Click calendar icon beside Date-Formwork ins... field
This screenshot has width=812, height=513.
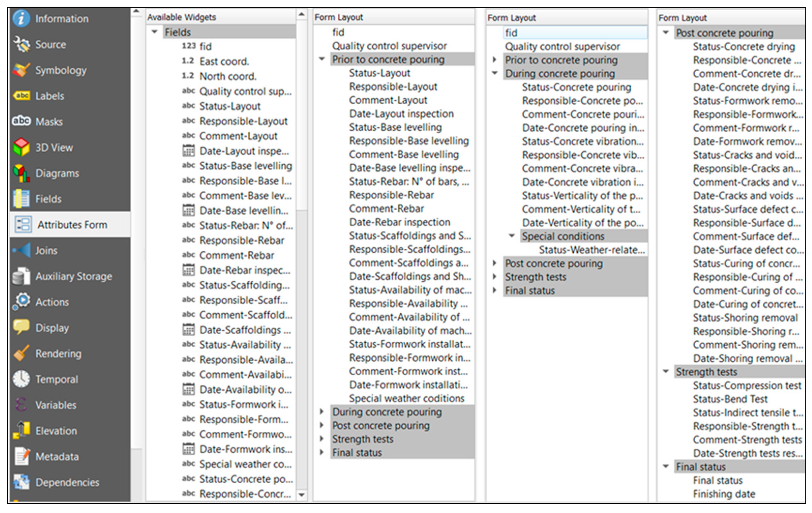click(x=188, y=449)
